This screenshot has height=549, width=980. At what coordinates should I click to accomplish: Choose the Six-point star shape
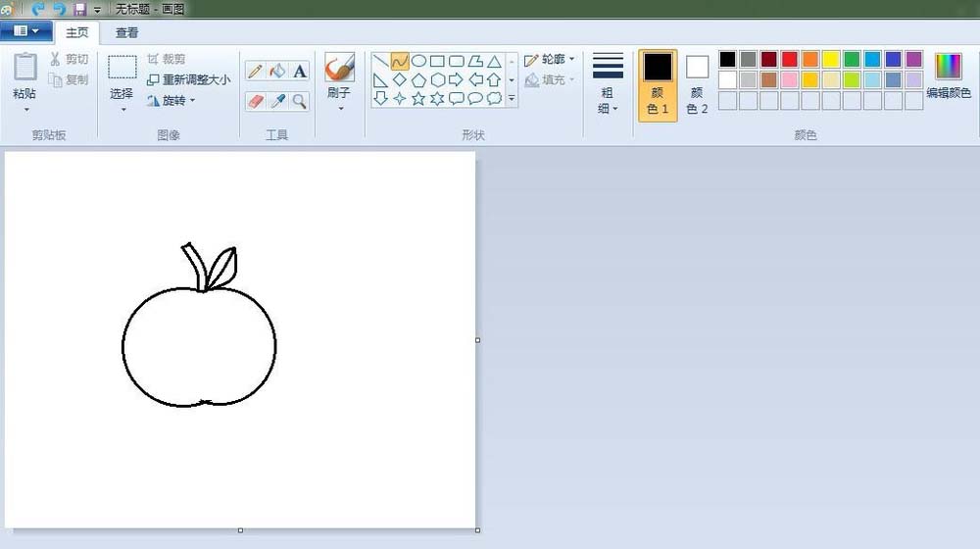pos(437,98)
